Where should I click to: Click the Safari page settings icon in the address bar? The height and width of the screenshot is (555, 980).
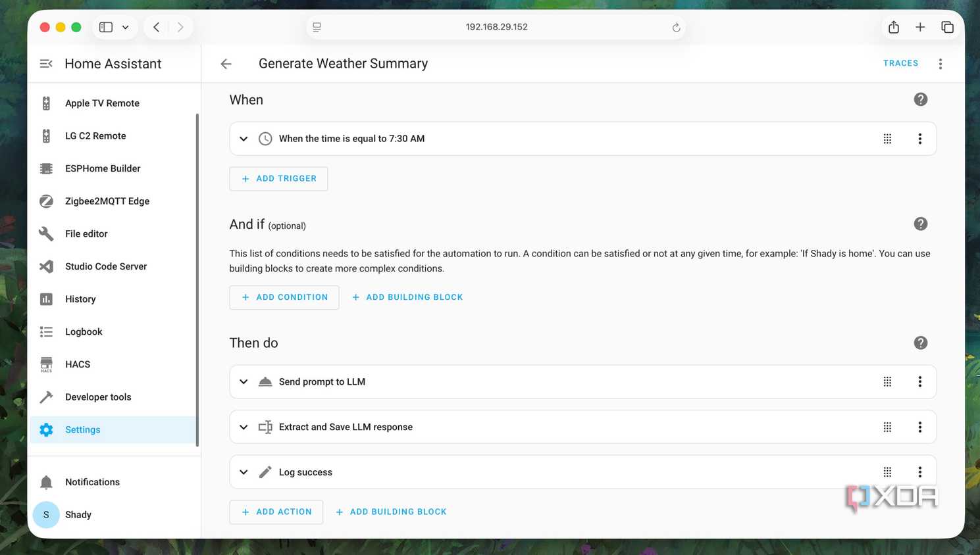point(317,27)
